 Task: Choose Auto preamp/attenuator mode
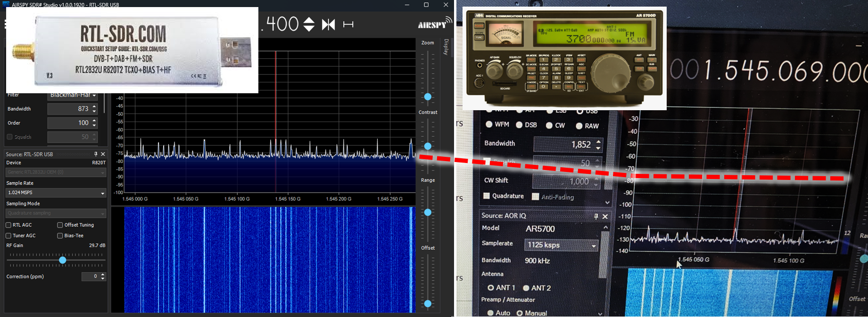coord(490,313)
